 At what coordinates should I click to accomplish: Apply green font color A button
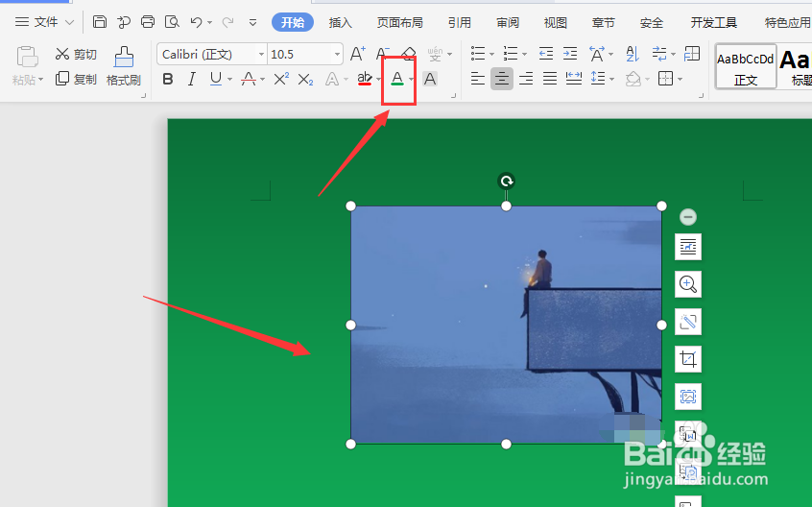[396, 79]
